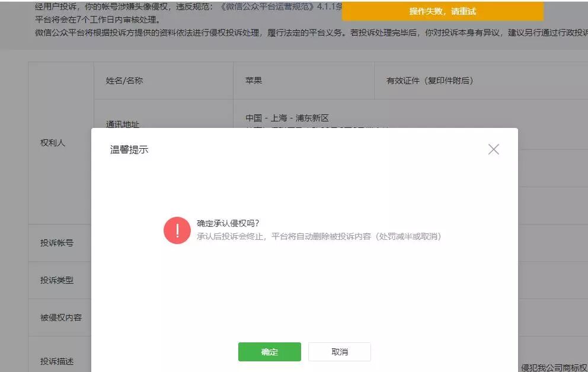588x372 pixels.
Task: Click the 侵犯我公司商标权 description text
Action: [x=554, y=367]
